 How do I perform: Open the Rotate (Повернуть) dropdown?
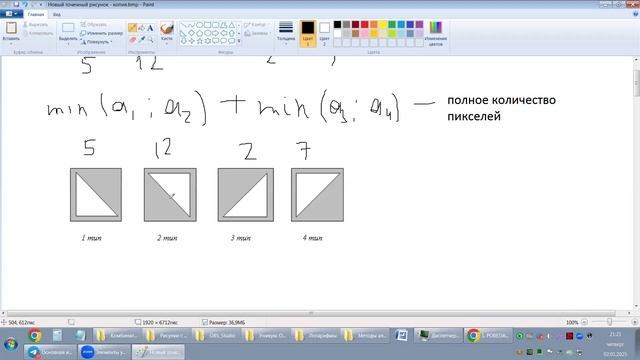coord(96,42)
